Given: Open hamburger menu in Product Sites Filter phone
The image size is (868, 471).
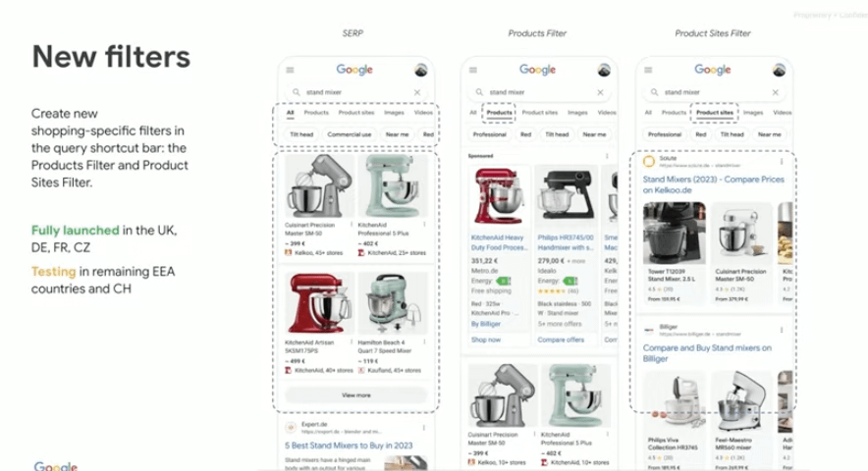Looking at the screenshot, I should [648, 71].
